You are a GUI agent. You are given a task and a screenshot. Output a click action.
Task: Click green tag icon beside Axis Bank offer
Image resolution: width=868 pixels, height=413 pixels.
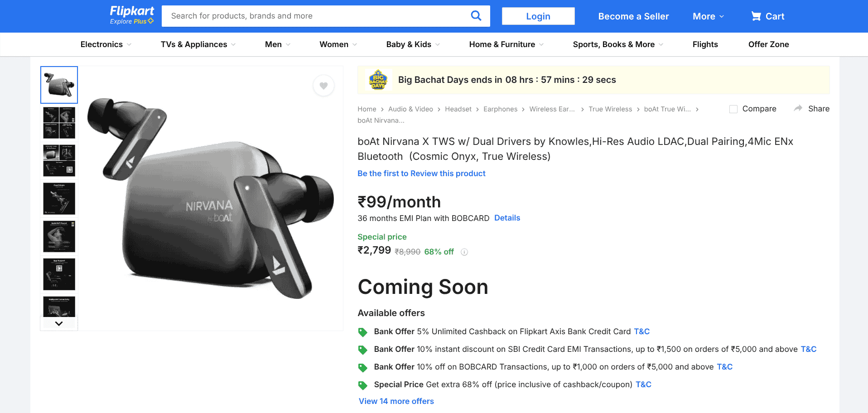(x=363, y=332)
